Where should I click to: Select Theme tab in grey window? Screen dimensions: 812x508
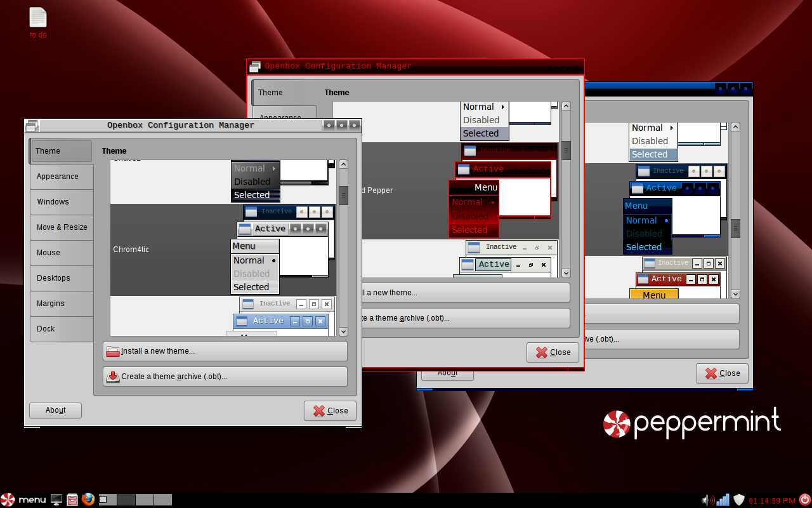point(62,151)
